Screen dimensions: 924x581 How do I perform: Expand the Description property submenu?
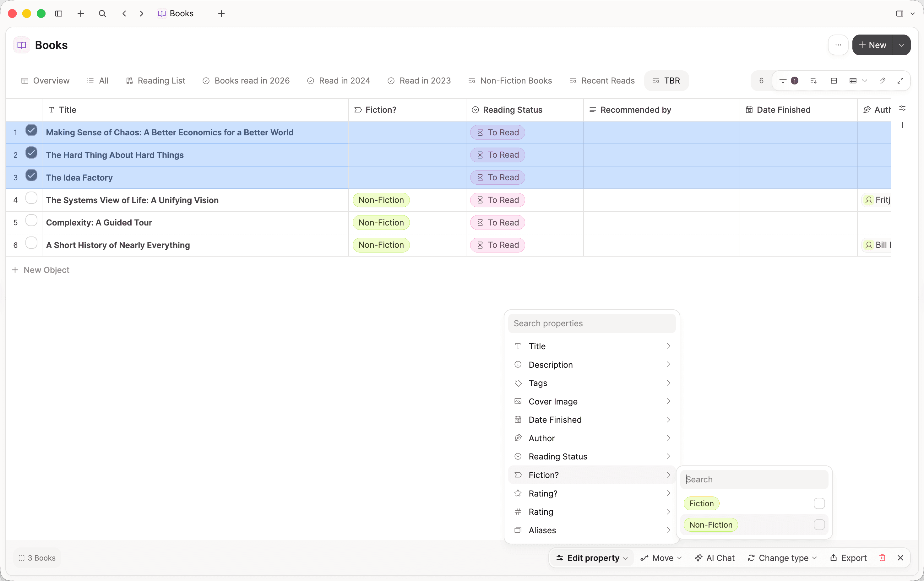592,365
